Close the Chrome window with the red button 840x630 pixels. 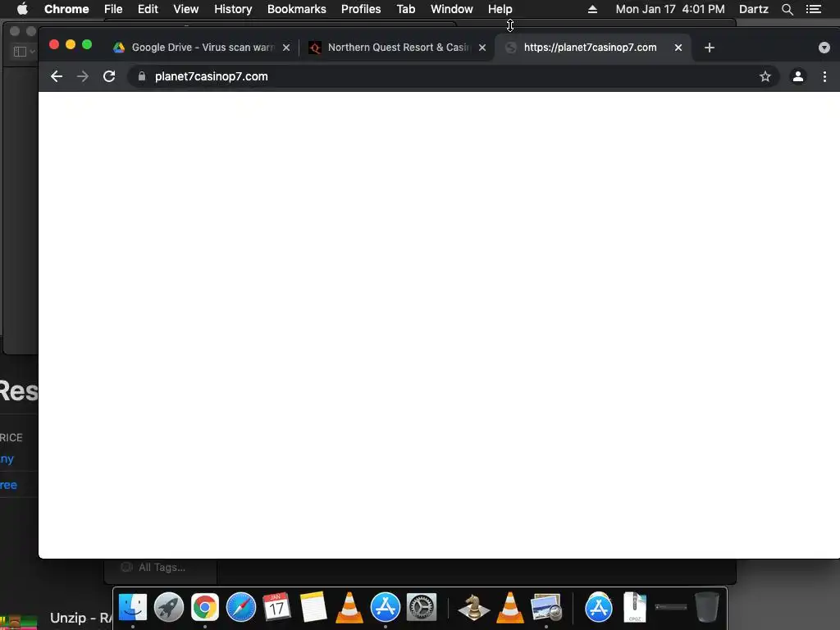pos(54,44)
